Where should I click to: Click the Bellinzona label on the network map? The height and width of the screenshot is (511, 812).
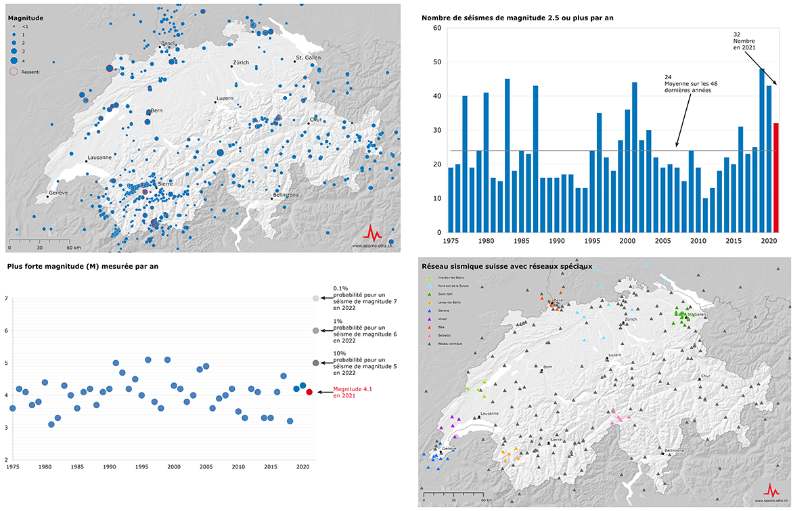[x=674, y=450]
